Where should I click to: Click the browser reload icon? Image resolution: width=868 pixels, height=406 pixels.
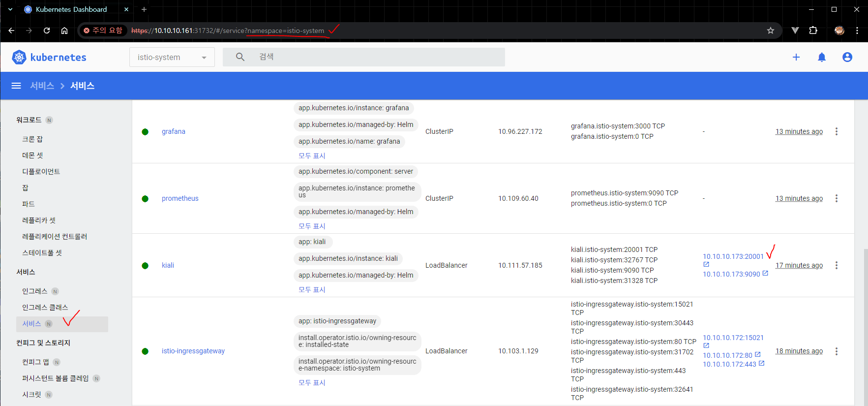point(47,31)
